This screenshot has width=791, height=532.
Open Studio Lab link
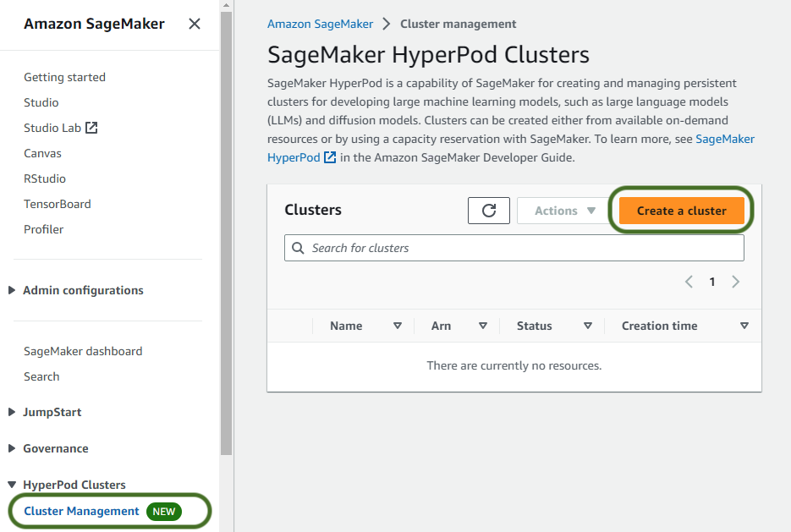click(x=52, y=128)
